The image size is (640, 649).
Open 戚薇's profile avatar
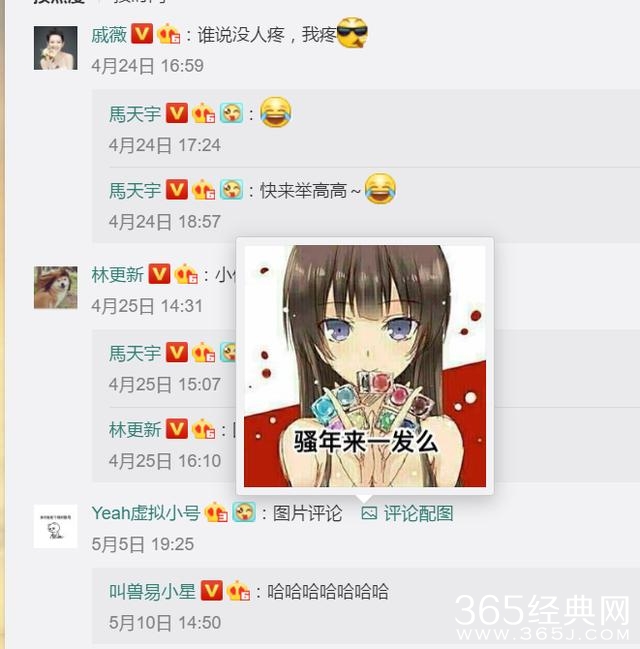point(55,48)
